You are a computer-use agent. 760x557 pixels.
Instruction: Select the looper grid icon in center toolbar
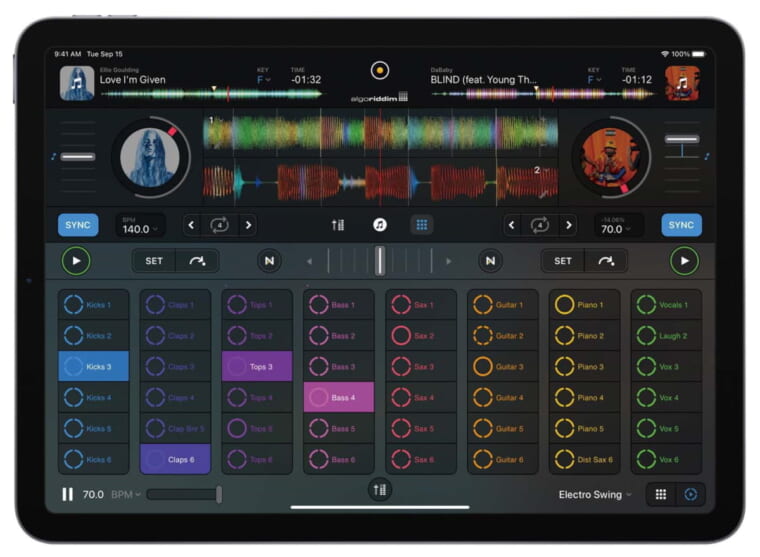[422, 225]
